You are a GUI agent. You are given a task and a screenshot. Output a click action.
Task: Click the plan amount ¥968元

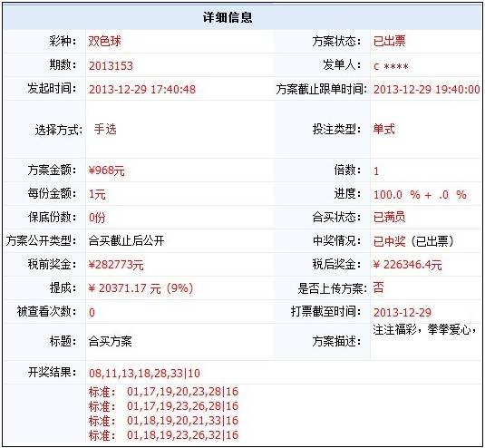(x=107, y=170)
